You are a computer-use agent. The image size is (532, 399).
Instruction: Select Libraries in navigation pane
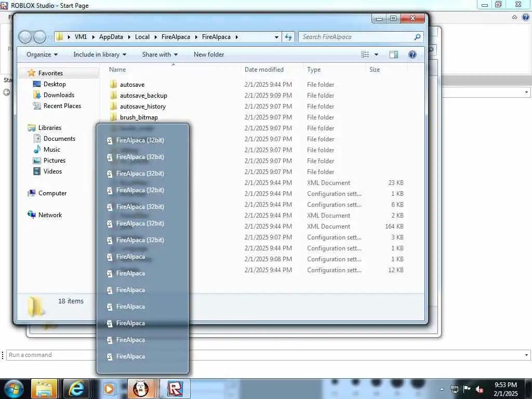49,128
